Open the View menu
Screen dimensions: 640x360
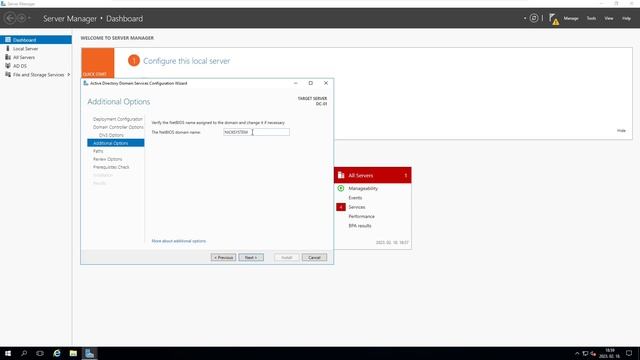pos(609,18)
